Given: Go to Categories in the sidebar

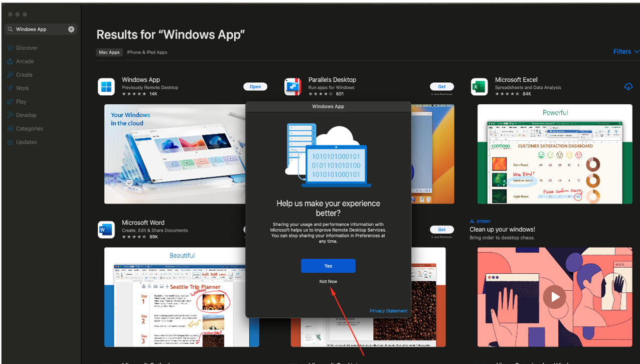Looking at the screenshot, I should point(29,128).
